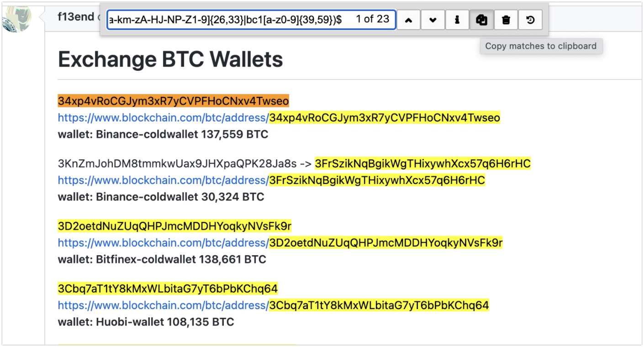This screenshot has width=644, height=347.
Task: Click the "1 of 23" match counter
Action: (x=372, y=19)
